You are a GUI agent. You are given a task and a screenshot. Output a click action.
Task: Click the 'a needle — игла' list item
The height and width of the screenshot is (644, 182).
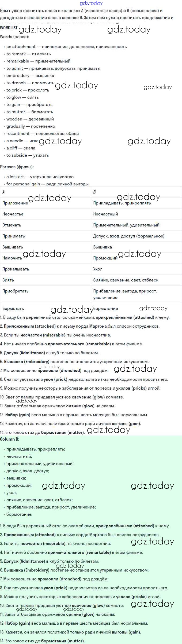click(22, 141)
